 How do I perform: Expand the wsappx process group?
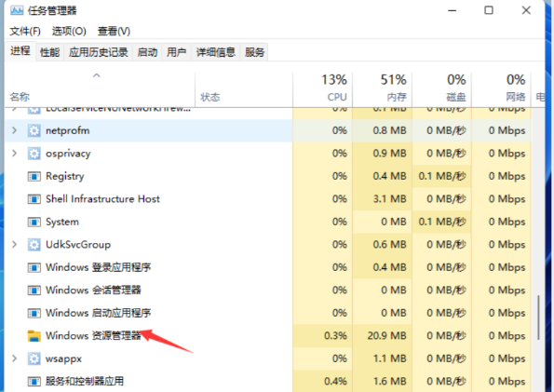coord(14,358)
